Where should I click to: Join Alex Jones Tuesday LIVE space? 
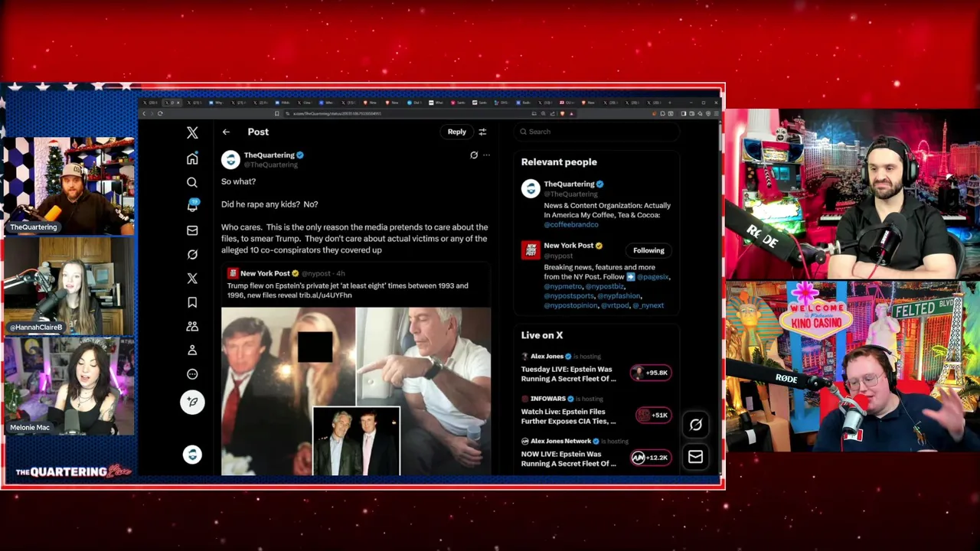(x=569, y=373)
